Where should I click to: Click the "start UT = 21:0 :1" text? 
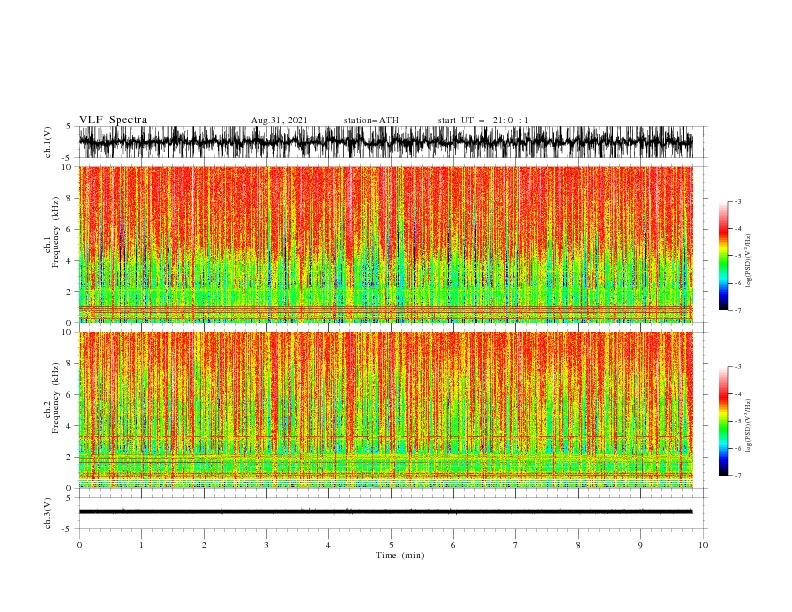(483, 120)
